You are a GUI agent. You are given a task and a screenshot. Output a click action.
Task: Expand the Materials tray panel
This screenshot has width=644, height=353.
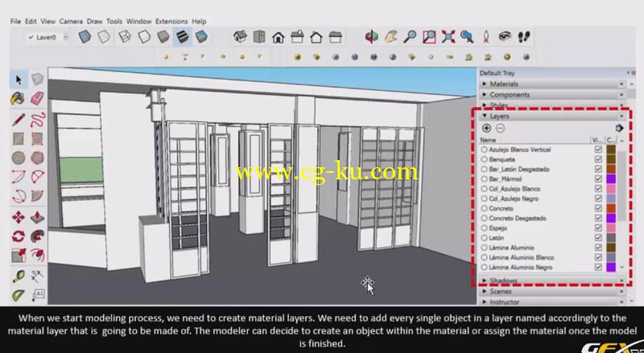(x=552, y=84)
